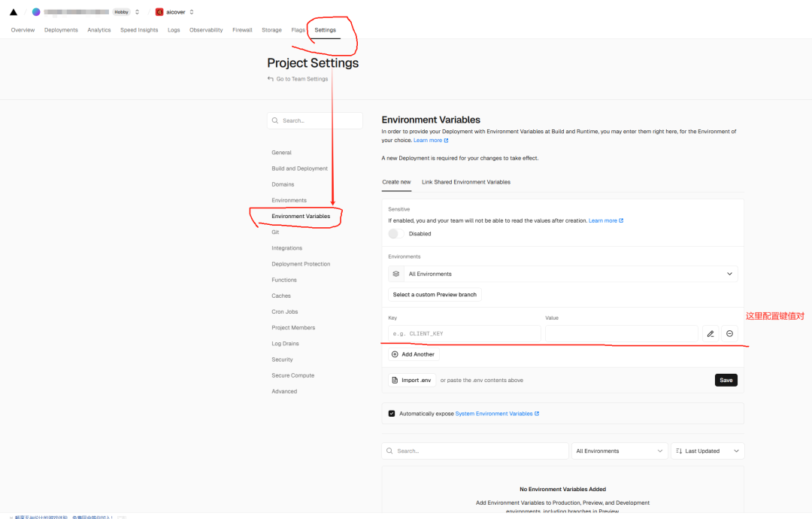812x519 pixels.
Task: Click the pencil edit icon beside Value field
Action: (710, 333)
